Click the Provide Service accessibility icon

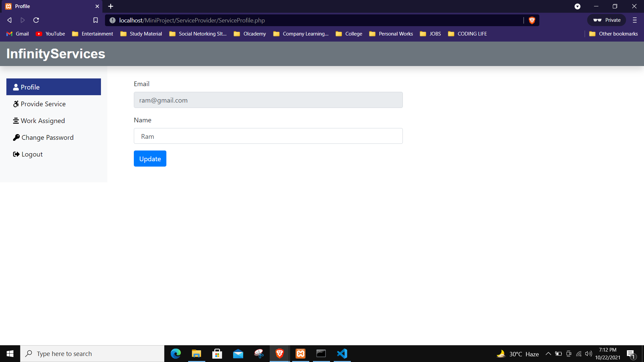click(16, 104)
